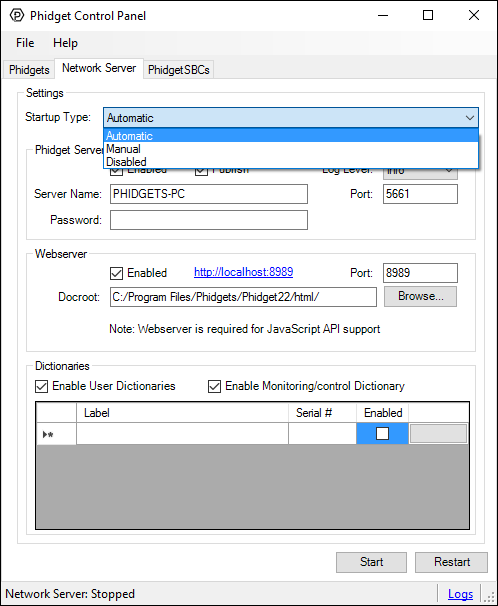The width and height of the screenshot is (498, 606).
Task: Switch to the Phidgets tab
Action: pos(29,70)
